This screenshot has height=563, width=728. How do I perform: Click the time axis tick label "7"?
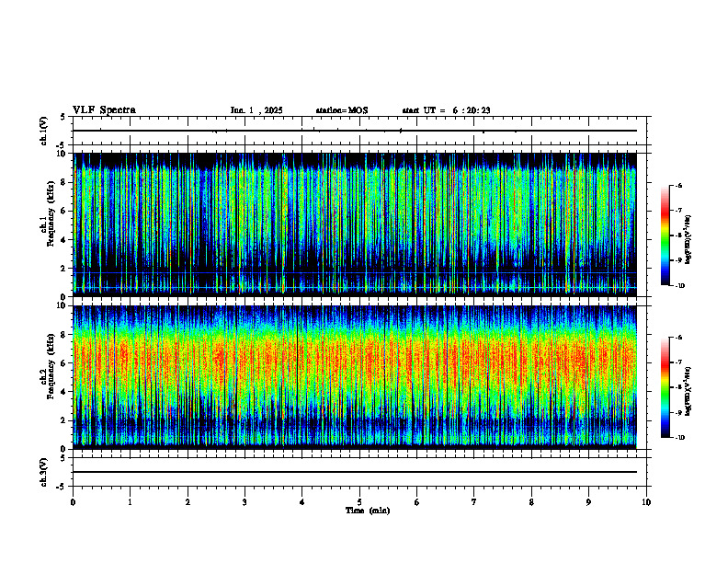click(474, 502)
